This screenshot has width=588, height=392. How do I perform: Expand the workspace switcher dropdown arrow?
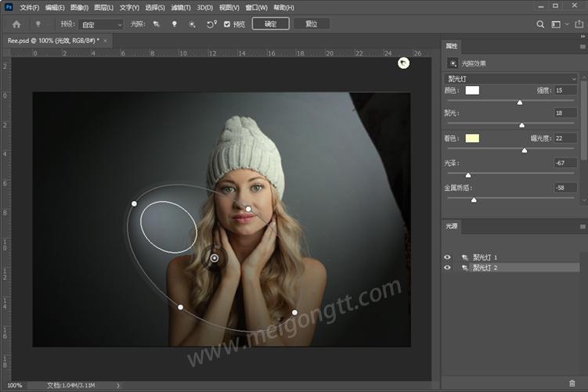tap(567, 24)
